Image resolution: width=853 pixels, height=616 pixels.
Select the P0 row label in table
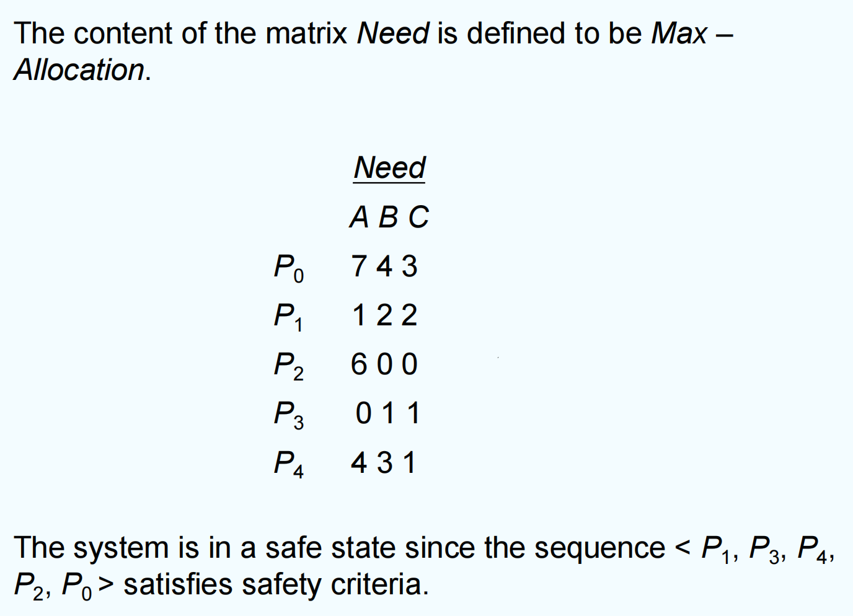[x=288, y=268]
